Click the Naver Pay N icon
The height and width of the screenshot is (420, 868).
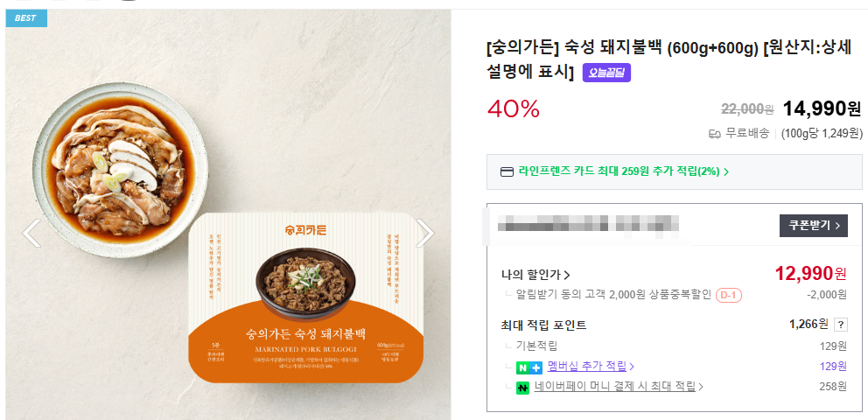point(522,387)
